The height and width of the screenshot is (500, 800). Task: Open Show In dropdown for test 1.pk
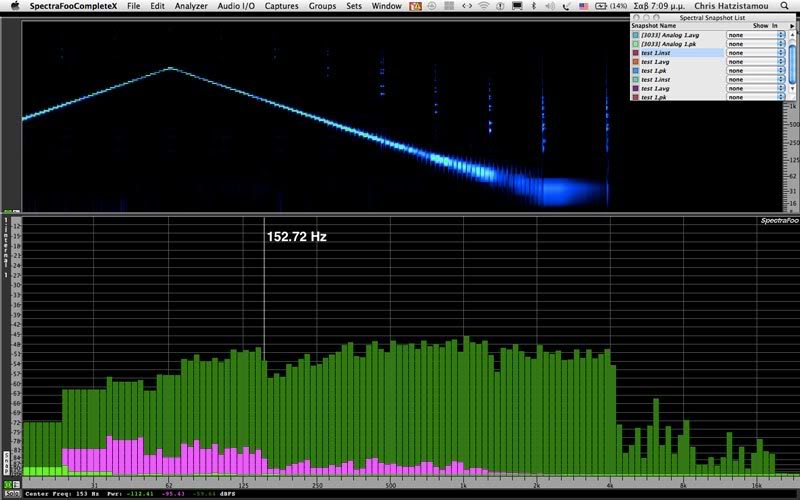pyautogui.click(x=755, y=71)
